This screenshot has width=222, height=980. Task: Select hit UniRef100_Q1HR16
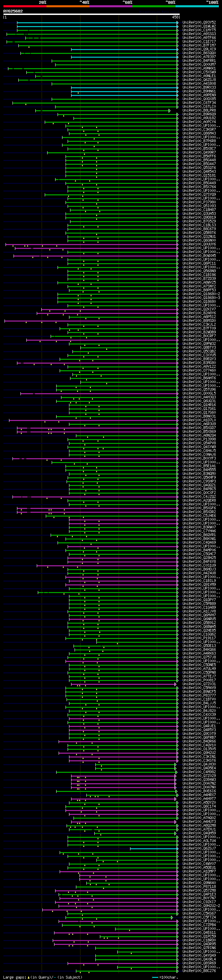(199, 405)
